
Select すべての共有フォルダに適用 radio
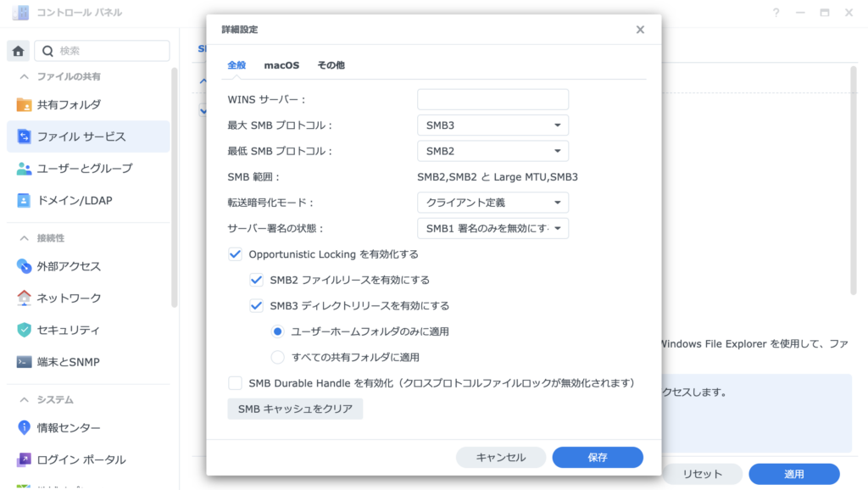click(277, 357)
